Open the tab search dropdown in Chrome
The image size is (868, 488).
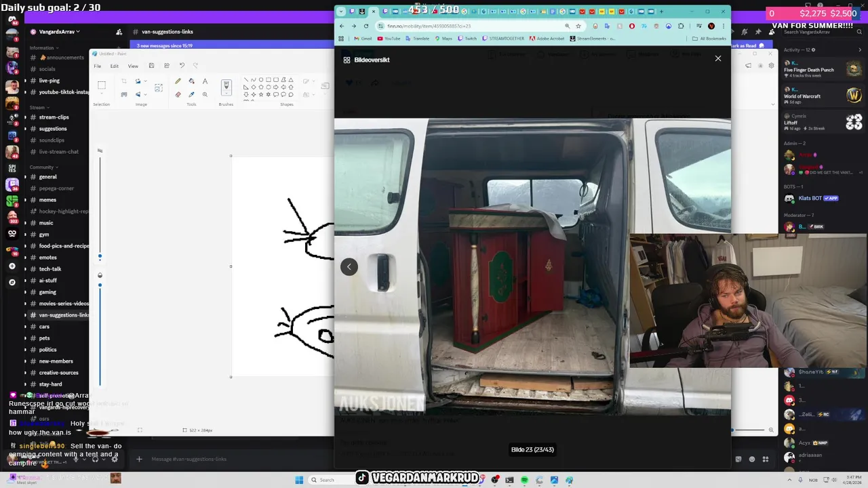[341, 12]
